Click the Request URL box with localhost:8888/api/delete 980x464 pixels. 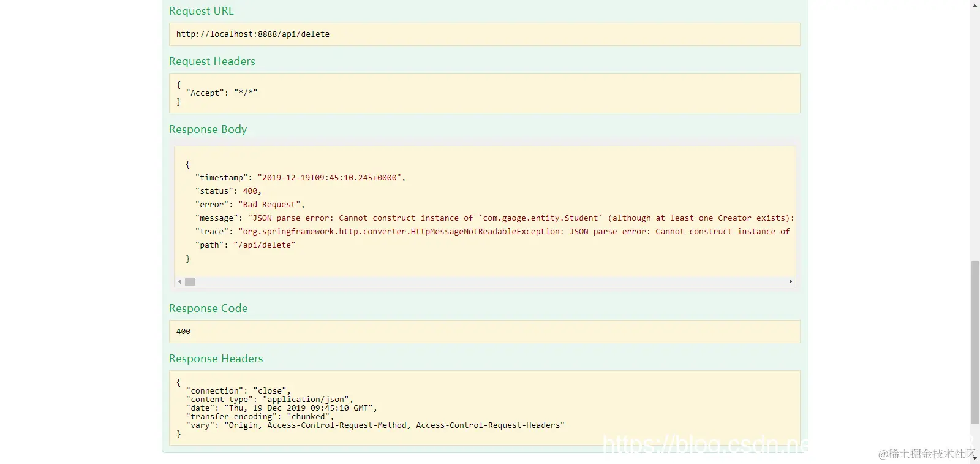coord(484,34)
